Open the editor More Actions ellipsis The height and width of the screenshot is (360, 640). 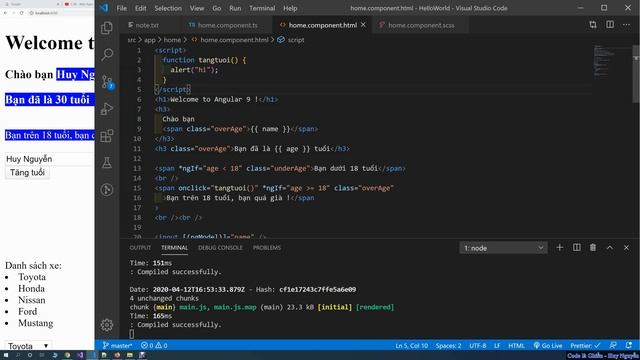627,25
